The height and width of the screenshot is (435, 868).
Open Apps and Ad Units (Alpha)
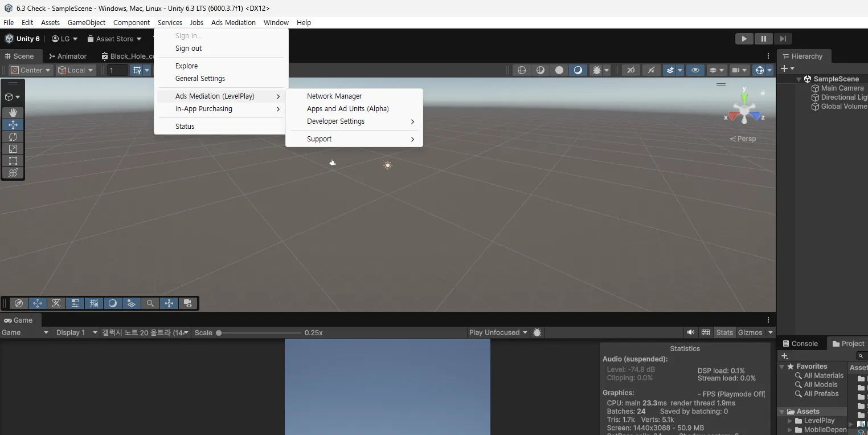(x=348, y=108)
